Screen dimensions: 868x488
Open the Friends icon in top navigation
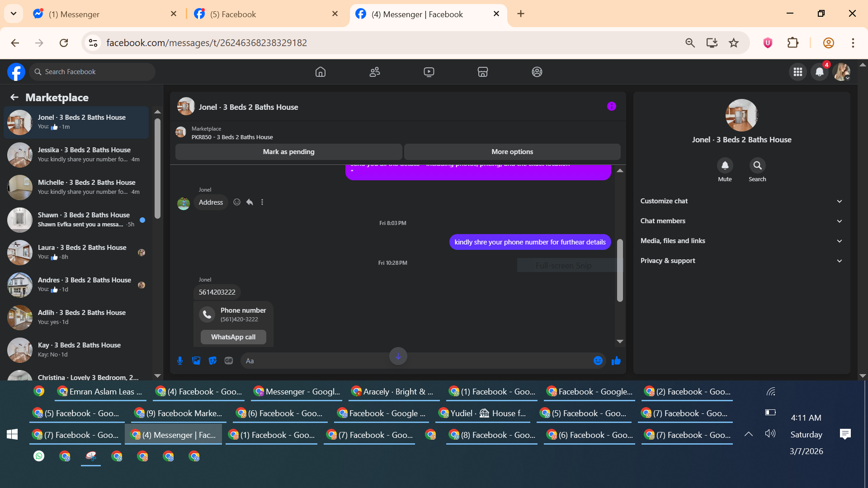click(375, 72)
